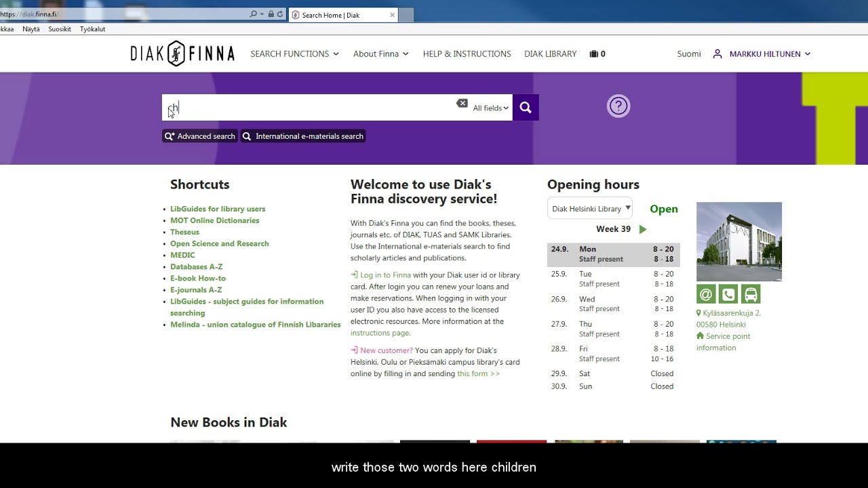Open the Theseus shortcut
Screen dimensions: 868x488
184,232
